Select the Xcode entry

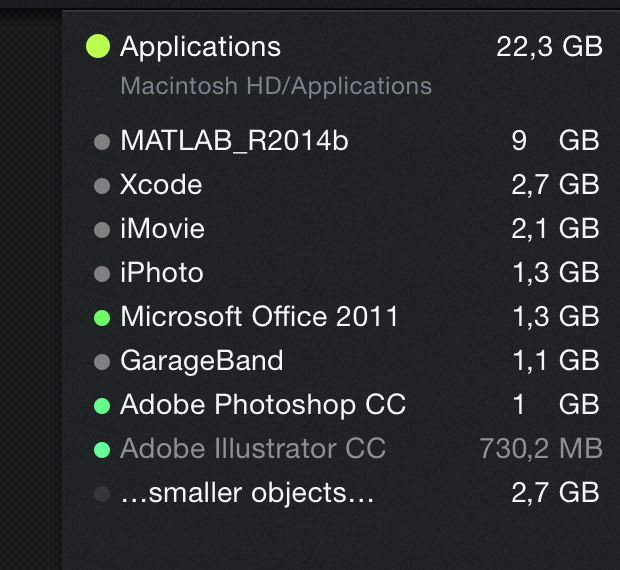pyautogui.click(x=161, y=185)
